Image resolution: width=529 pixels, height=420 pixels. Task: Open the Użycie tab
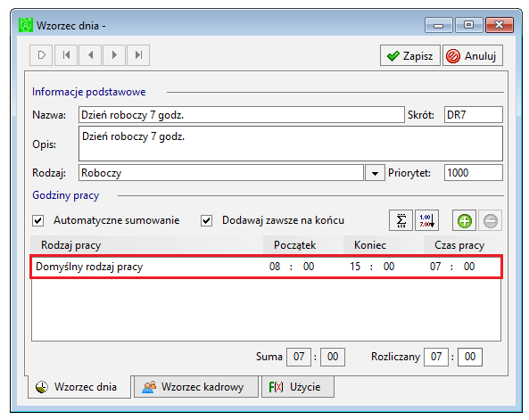pyautogui.click(x=298, y=387)
